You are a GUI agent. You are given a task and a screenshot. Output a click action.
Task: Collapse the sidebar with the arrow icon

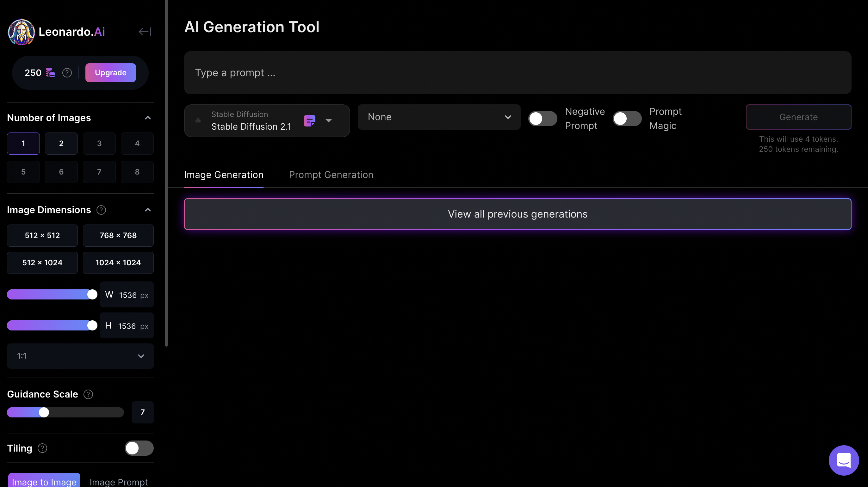pyautogui.click(x=145, y=32)
